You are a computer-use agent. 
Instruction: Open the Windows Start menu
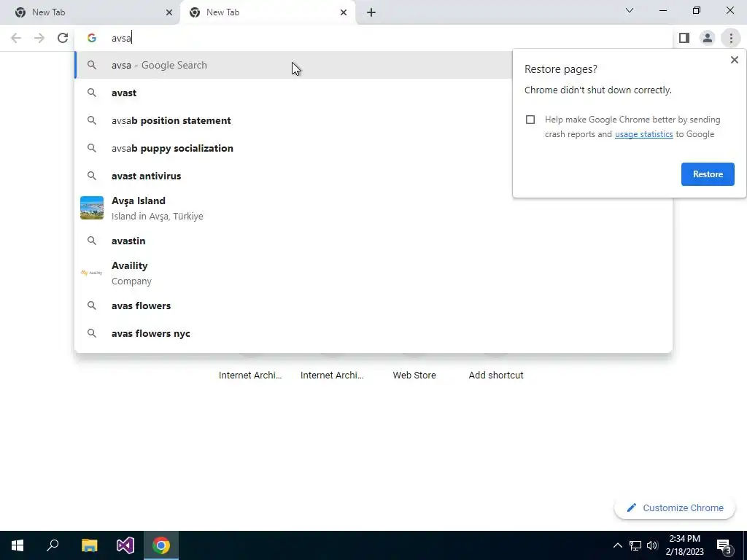pyautogui.click(x=18, y=545)
